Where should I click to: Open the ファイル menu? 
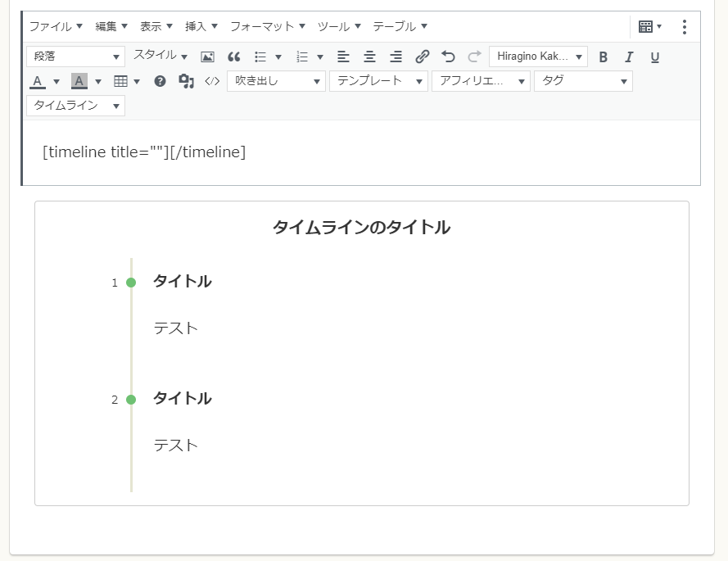coord(56,26)
